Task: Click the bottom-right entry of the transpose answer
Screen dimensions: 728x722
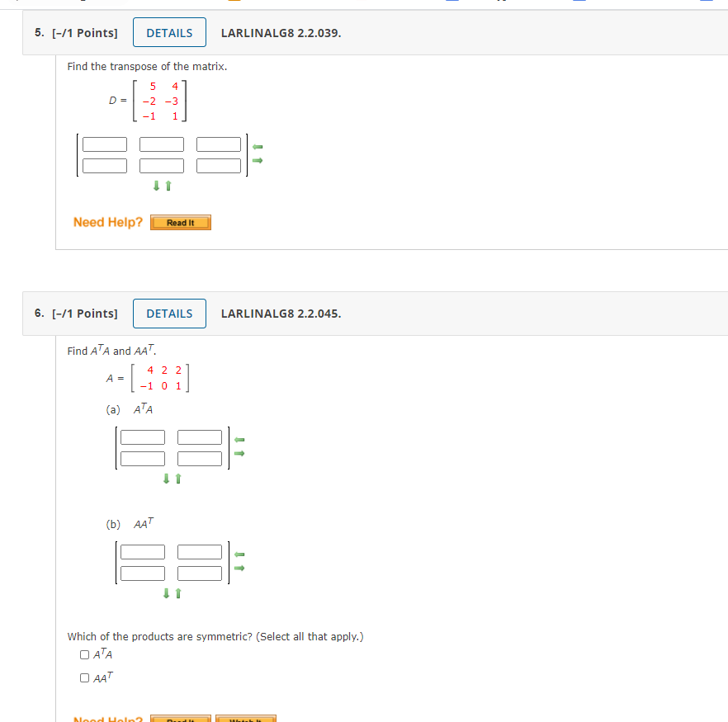Action: click(x=219, y=165)
